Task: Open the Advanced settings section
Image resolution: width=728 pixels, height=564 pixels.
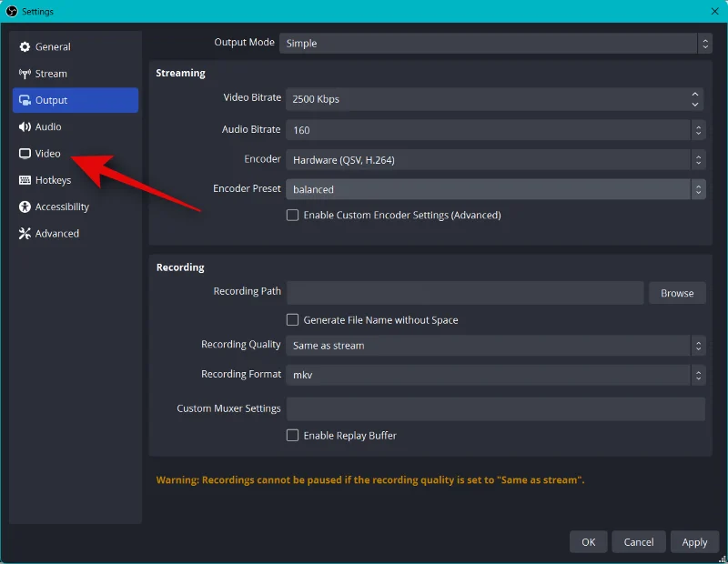Action: point(76,234)
